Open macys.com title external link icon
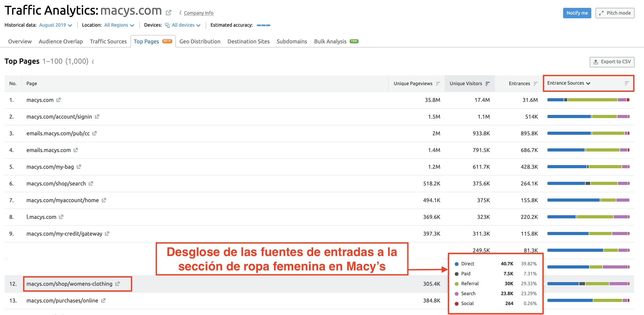 coord(169,12)
